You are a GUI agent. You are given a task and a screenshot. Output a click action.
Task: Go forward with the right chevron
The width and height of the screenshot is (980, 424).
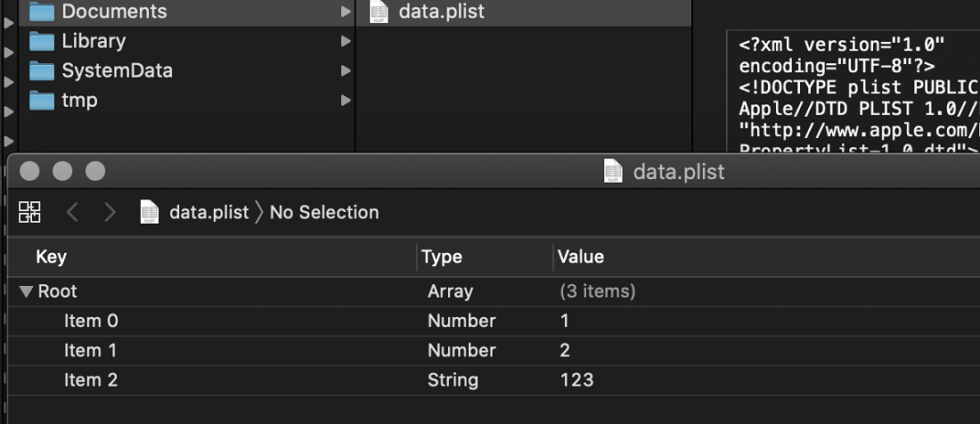(x=110, y=212)
